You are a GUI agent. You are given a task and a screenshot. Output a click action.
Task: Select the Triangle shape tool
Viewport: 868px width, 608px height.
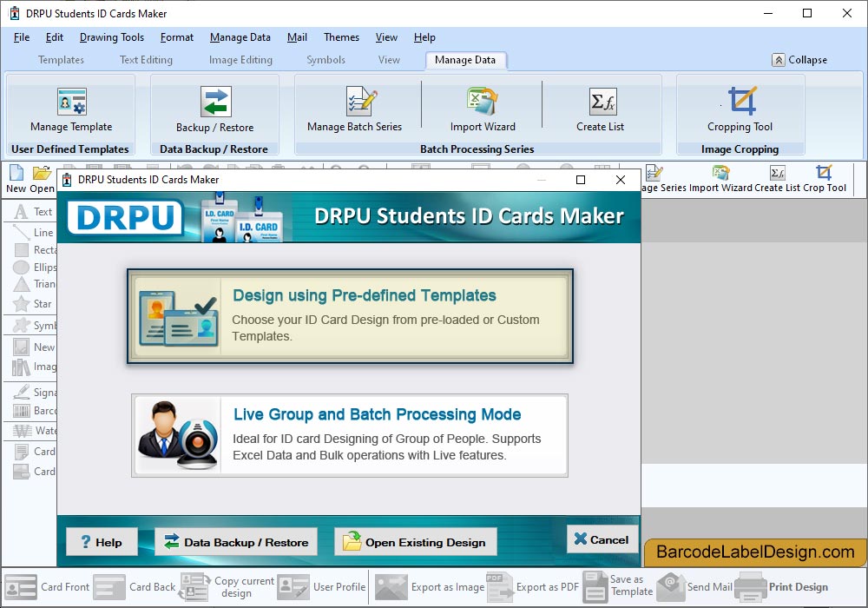pos(35,284)
